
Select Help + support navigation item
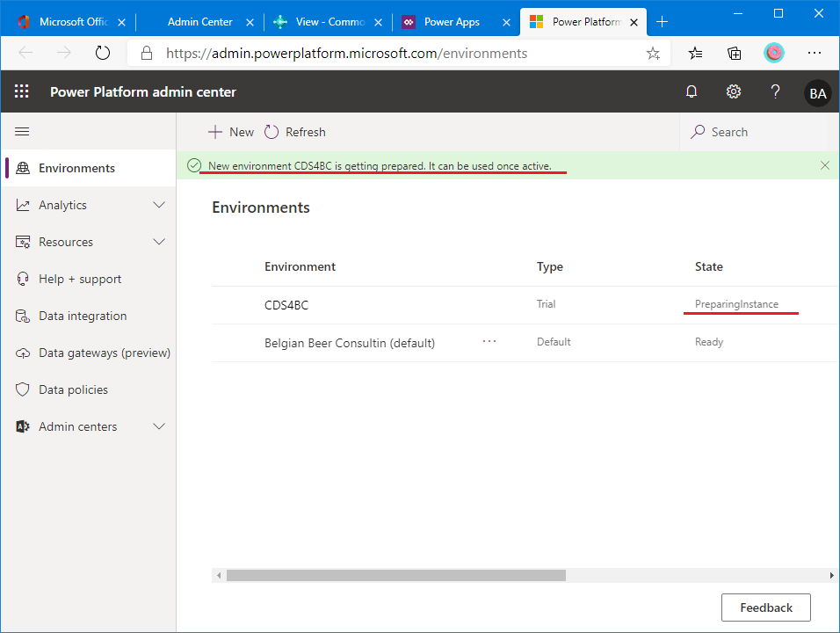pos(89,280)
